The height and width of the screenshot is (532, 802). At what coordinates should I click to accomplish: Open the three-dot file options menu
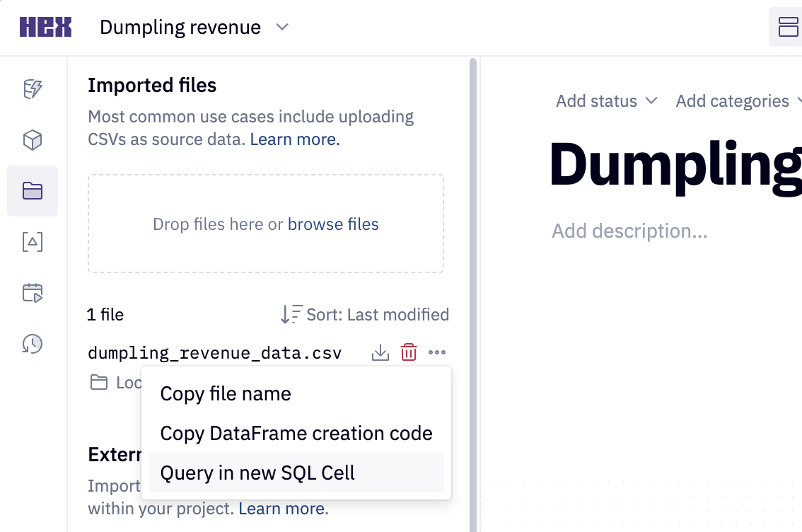436,352
